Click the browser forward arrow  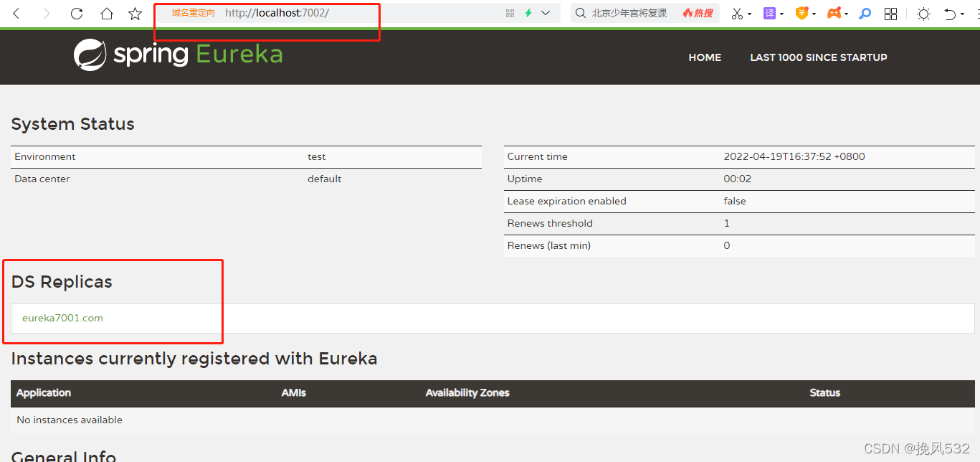[x=47, y=14]
